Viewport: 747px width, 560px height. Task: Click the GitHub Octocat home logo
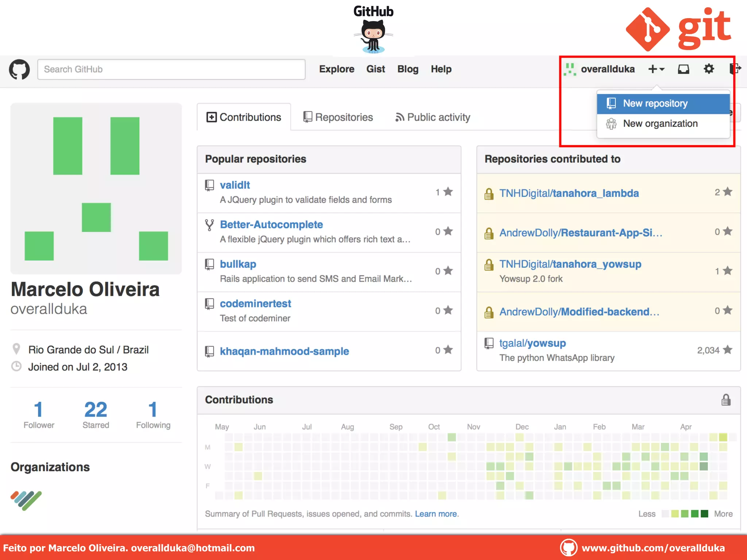[x=19, y=69]
